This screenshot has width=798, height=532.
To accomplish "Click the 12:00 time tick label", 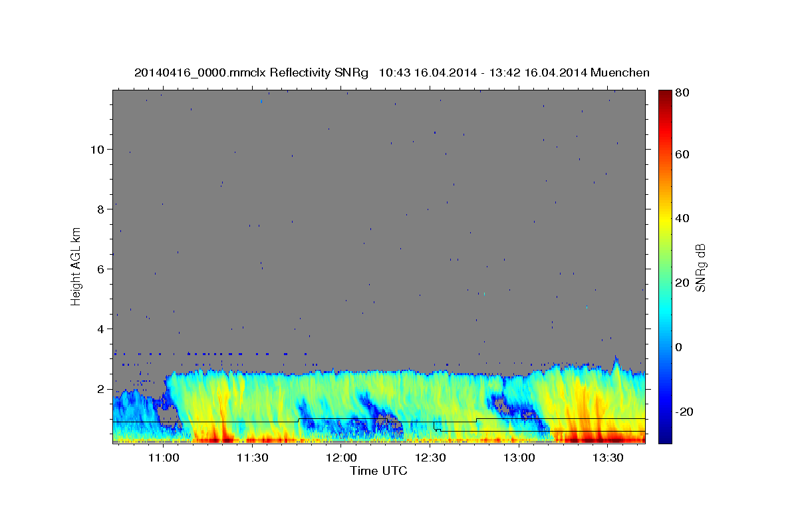I will 341,458.
